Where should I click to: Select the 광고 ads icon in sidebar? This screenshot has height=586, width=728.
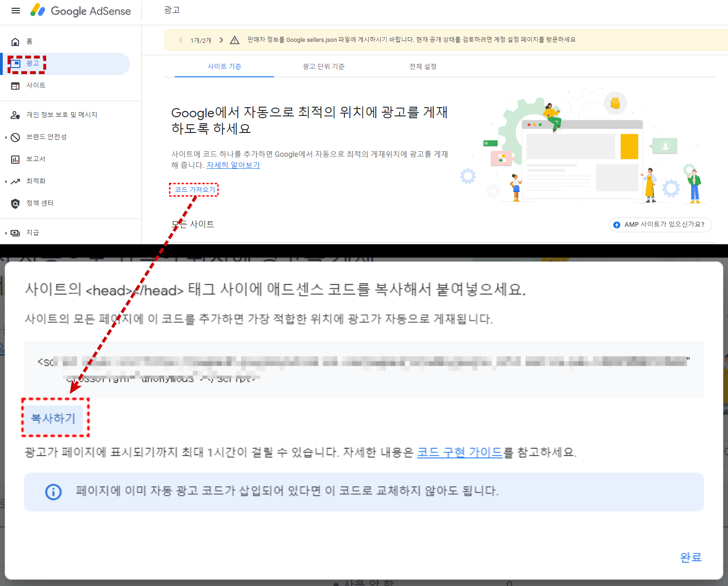click(16, 63)
